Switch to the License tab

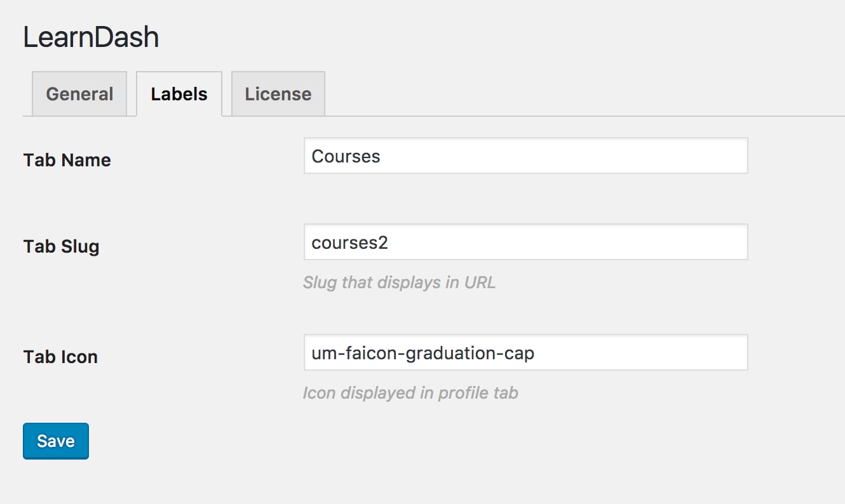tap(278, 94)
